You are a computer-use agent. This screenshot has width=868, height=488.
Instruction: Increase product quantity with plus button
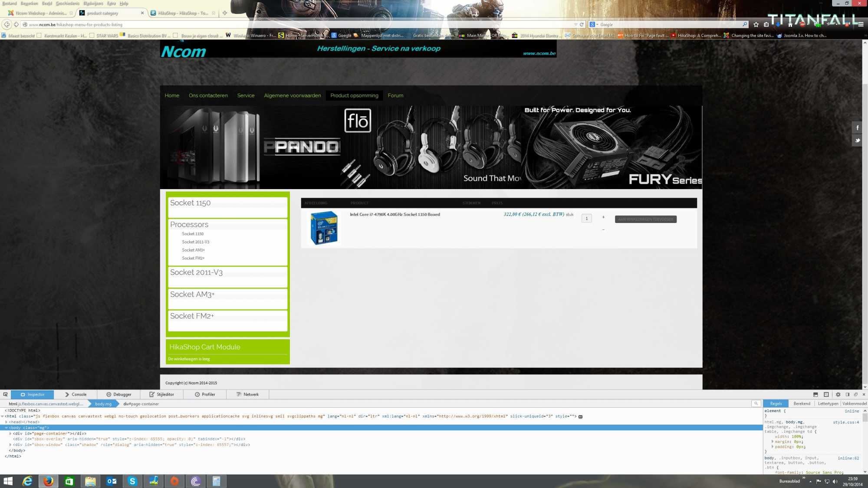click(603, 217)
